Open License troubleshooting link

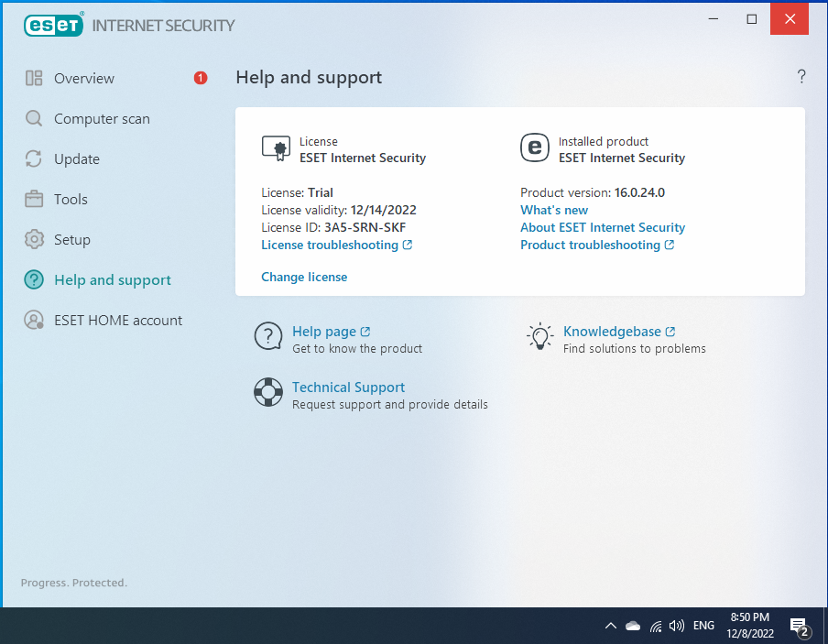pyautogui.click(x=330, y=245)
